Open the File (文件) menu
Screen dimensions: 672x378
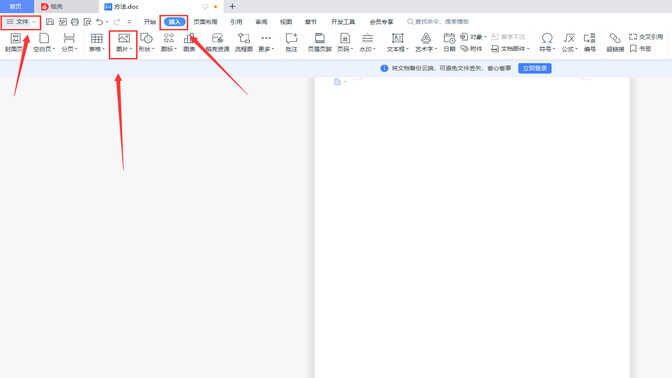(x=21, y=21)
